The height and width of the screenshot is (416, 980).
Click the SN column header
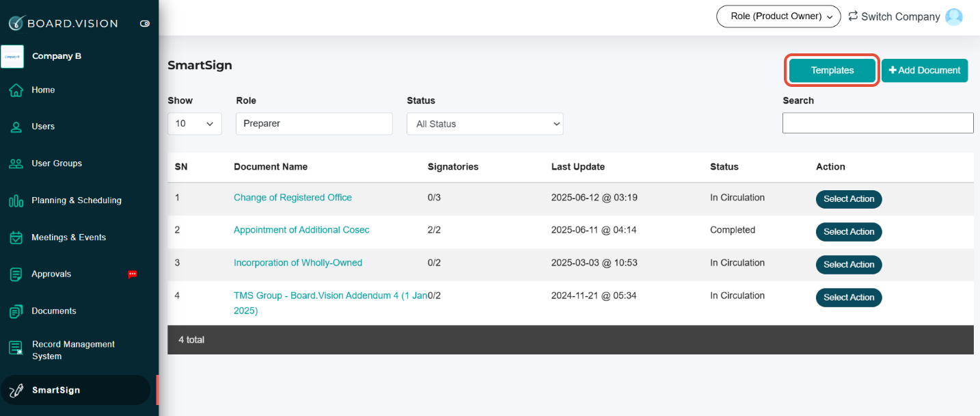tap(181, 167)
